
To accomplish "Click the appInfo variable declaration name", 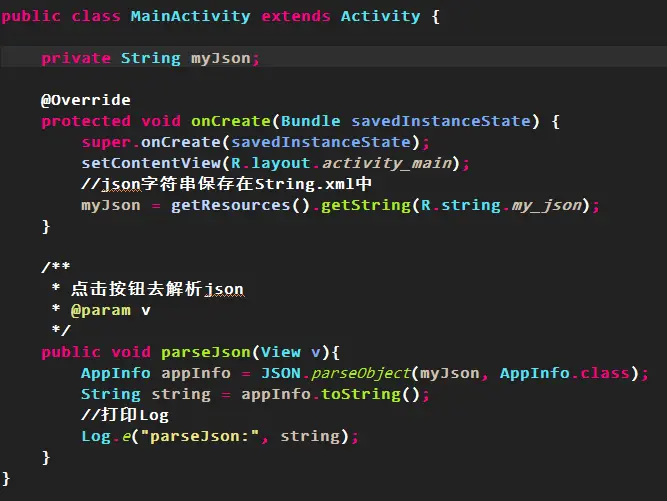I will tap(196, 373).
